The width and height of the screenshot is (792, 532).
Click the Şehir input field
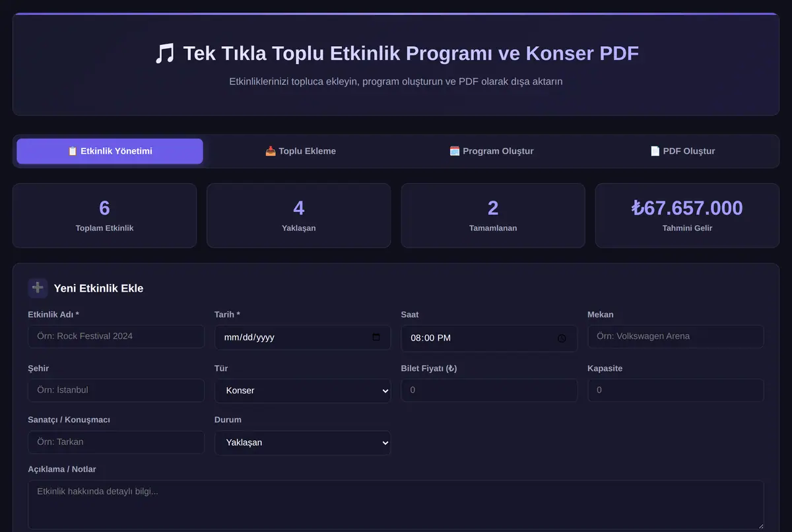pos(116,390)
